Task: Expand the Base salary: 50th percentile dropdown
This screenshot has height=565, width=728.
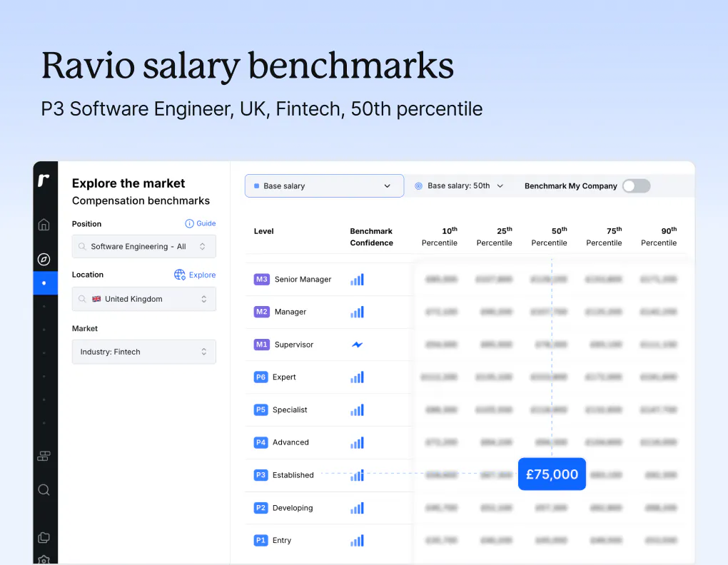Action: click(x=457, y=185)
